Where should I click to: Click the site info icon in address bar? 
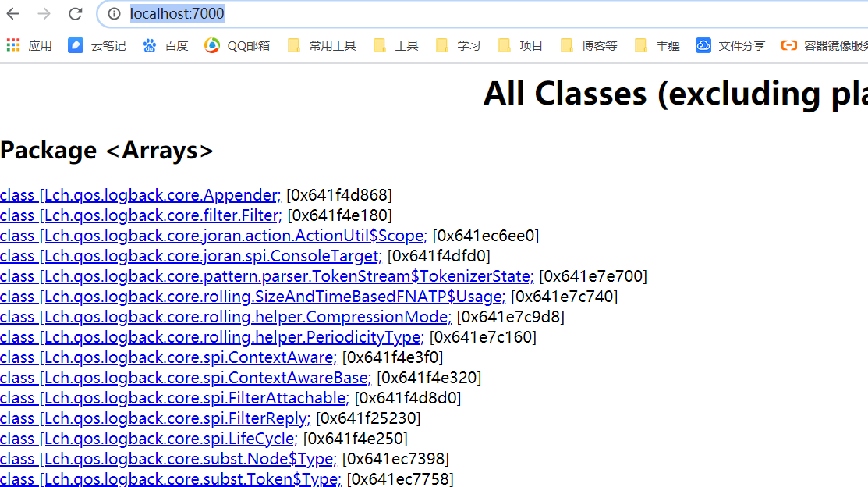[x=115, y=13]
